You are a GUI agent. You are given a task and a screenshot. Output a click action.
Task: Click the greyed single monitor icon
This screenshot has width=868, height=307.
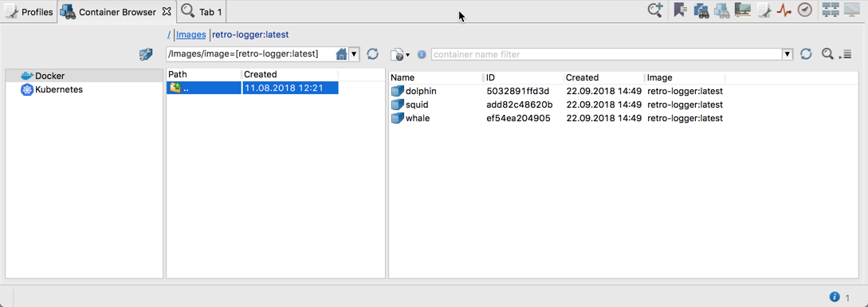852,10
